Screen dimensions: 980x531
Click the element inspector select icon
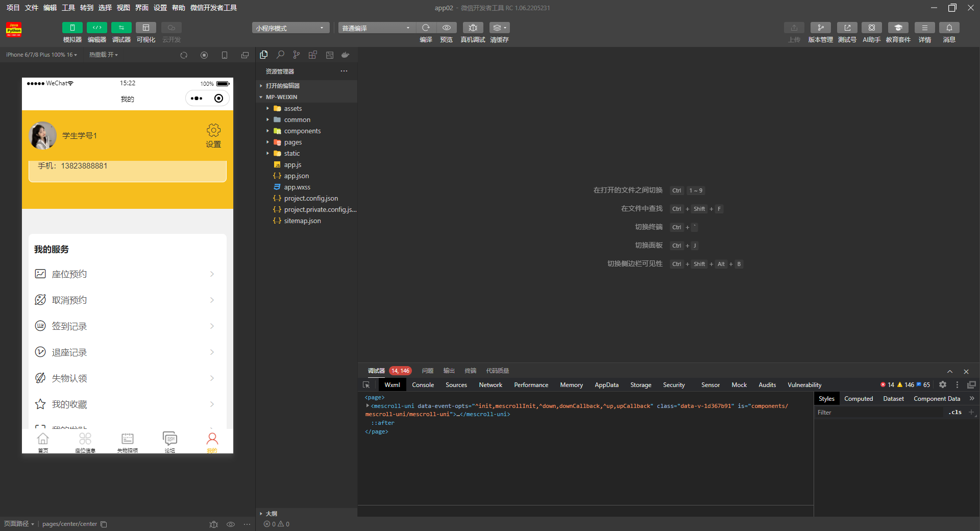point(366,385)
